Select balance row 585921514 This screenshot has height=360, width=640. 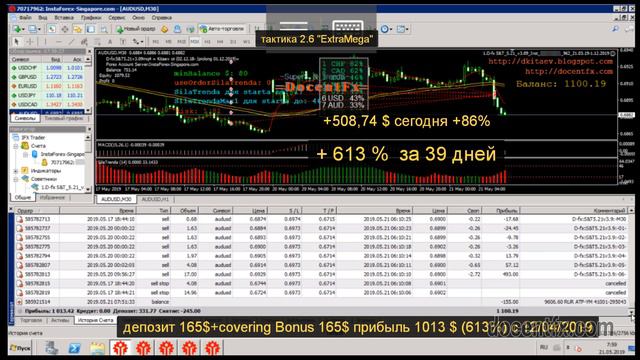322,302
